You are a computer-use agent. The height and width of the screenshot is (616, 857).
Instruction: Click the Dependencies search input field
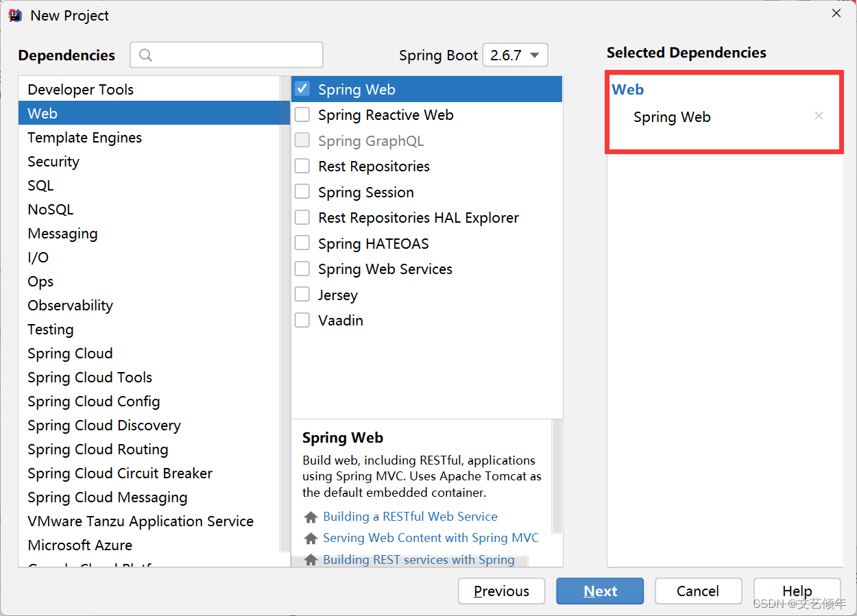point(226,55)
